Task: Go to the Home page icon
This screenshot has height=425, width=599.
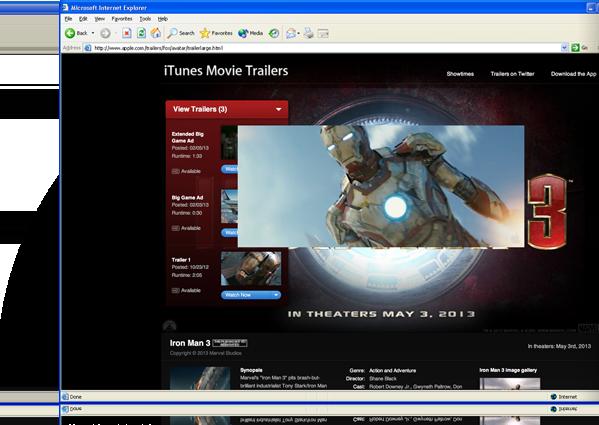Action: coord(155,33)
